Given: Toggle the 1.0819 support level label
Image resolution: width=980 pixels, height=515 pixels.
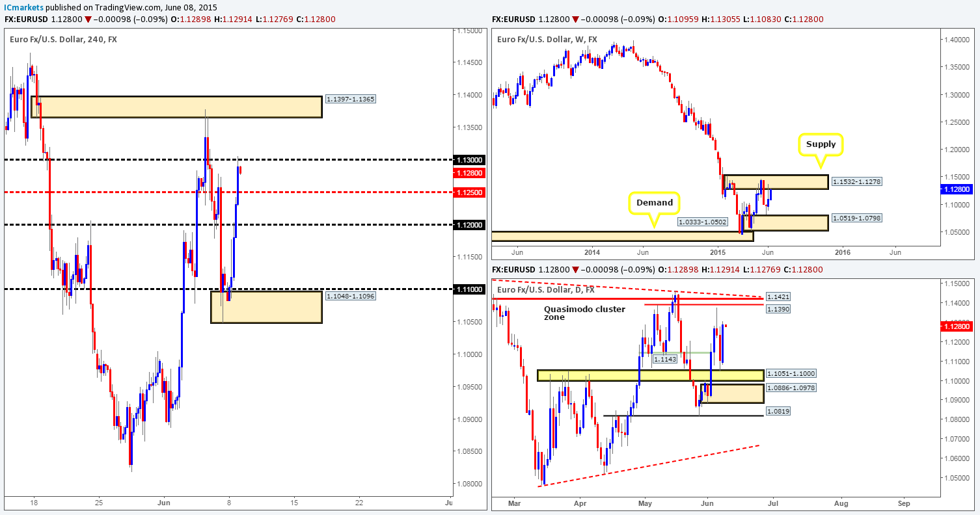Looking at the screenshot, I should (x=779, y=410).
